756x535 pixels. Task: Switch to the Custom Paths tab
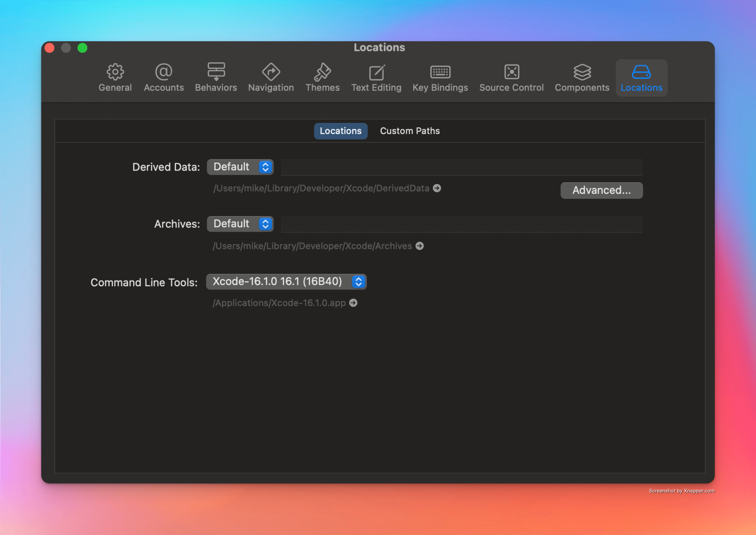[x=410, y=131]
